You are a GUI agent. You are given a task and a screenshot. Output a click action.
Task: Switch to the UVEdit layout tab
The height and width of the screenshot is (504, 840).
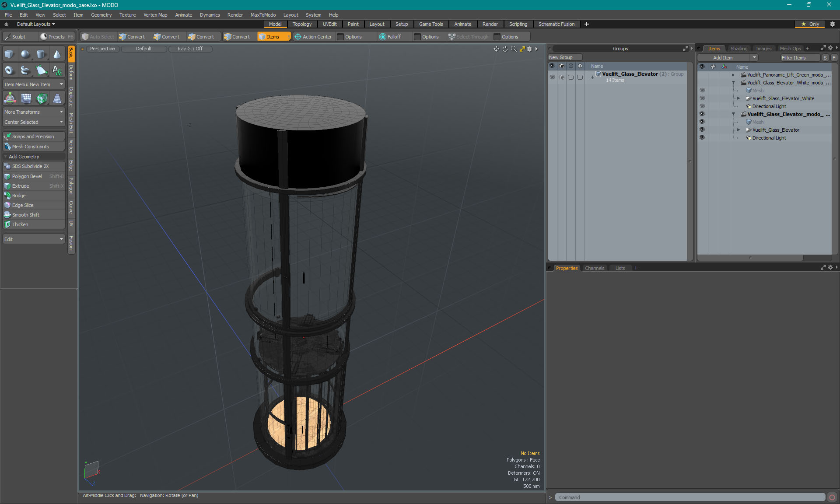[329, 24]
